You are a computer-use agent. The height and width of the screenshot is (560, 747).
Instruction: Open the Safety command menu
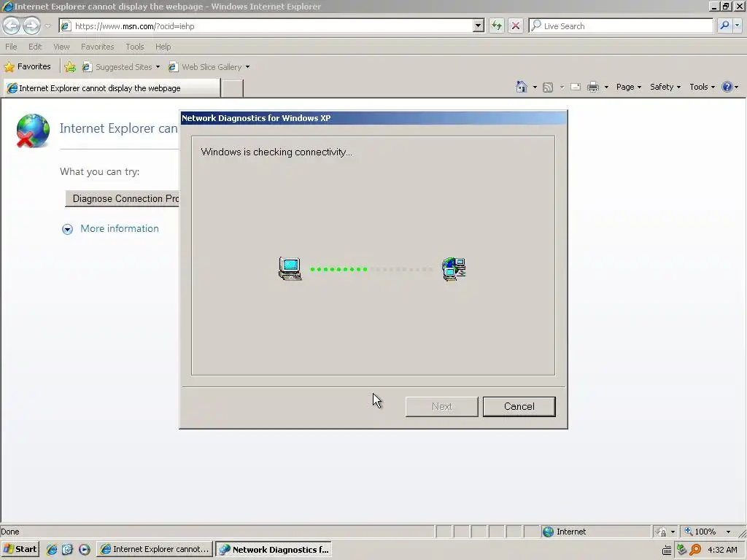(x=665, y=87)
